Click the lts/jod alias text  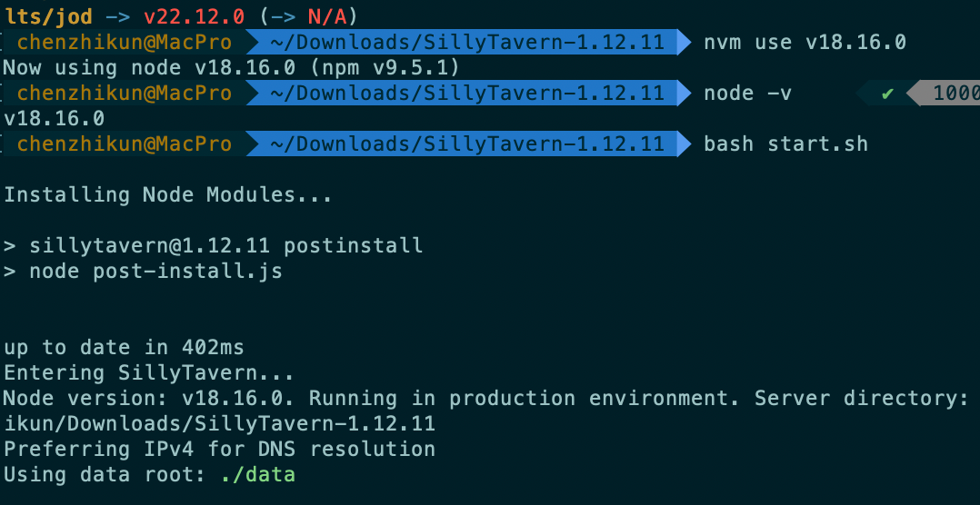coord(49,17)
